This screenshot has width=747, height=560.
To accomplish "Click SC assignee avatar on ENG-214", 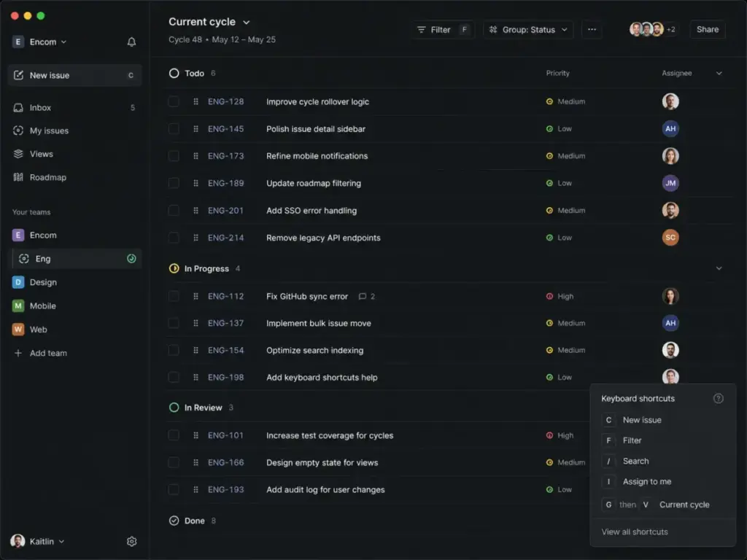I will point(670,237).
